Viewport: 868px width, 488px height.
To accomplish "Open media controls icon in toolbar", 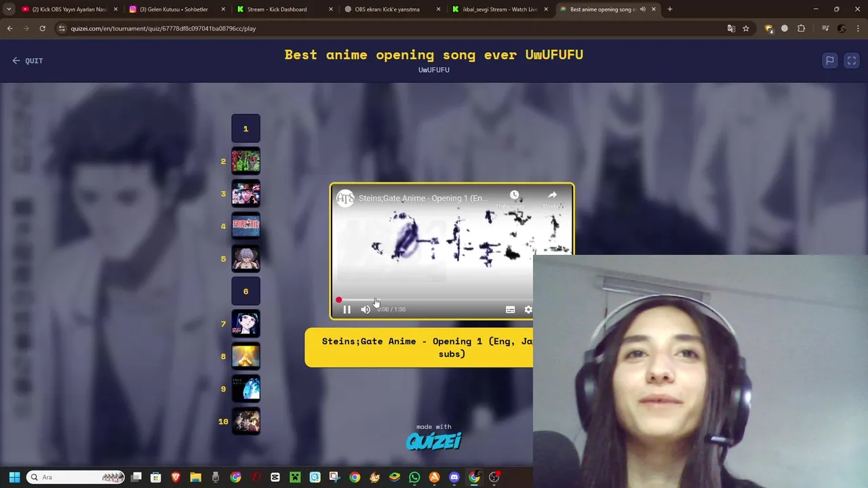I will tap(825, 28).
